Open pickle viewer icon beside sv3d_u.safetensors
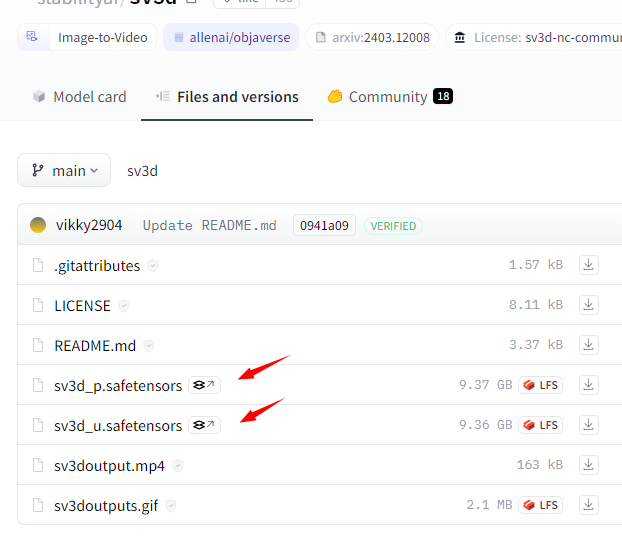The height and width of the screenshot is (558, 622). (204, 425)
